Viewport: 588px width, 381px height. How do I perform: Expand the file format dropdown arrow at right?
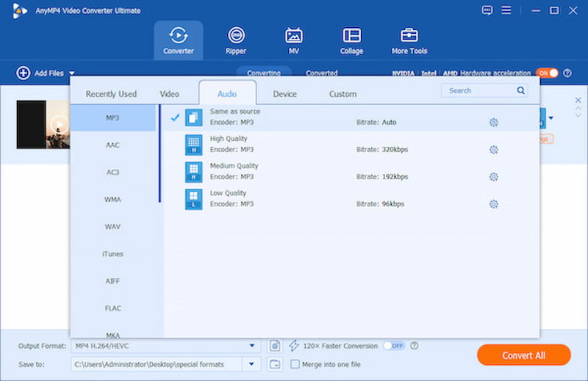click(551, 118)
